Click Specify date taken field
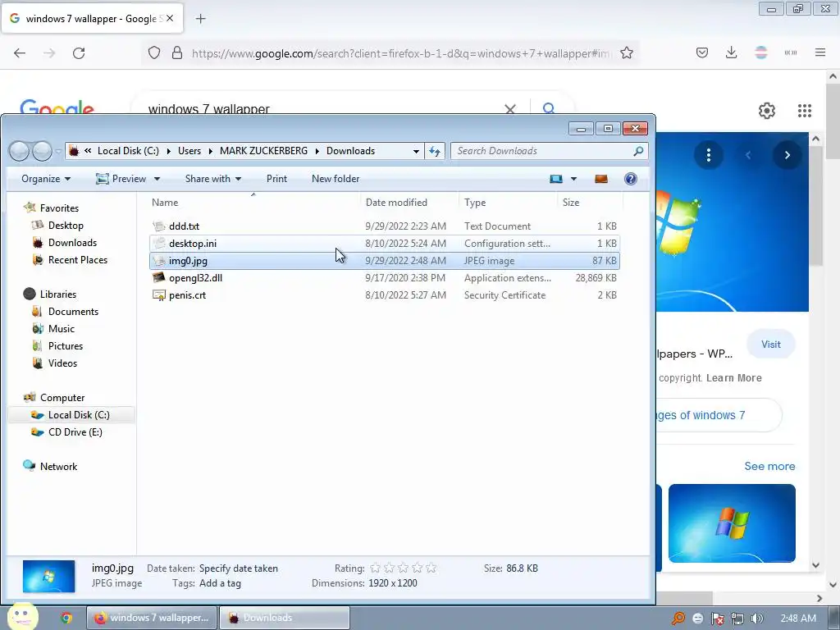The width and height of the screenshot is (840, 630). coord(239,568)
